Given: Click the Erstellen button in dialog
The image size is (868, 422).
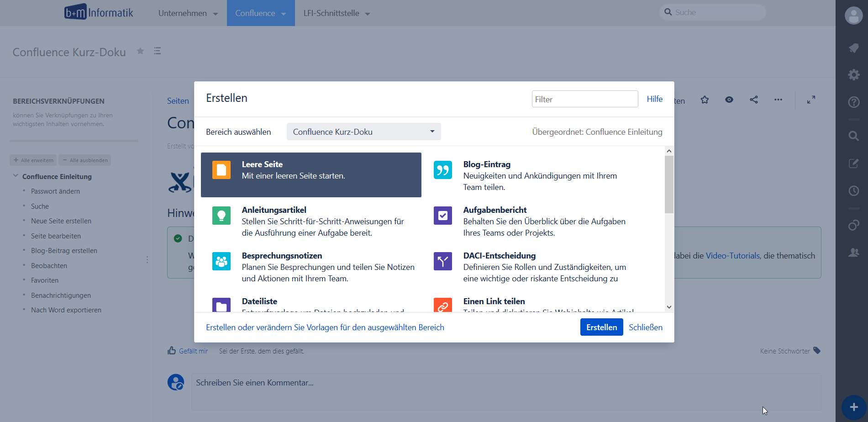Looking at the screenshot, I should click(601, 327).
